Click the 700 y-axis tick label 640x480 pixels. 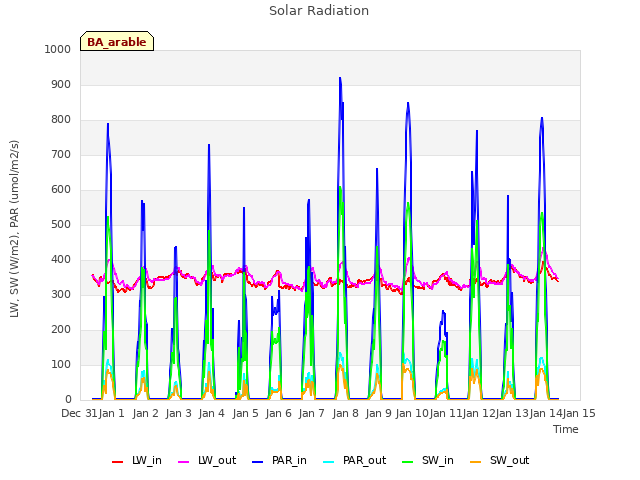click(61, 155)
